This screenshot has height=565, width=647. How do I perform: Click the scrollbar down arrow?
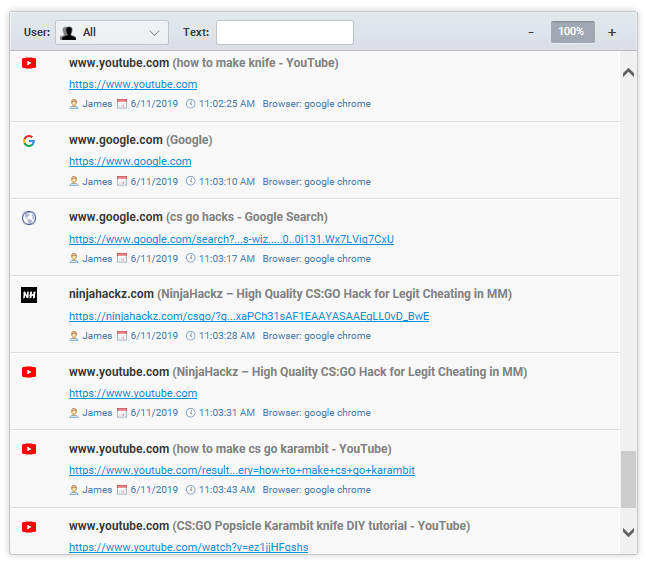[x=629, y=532]
